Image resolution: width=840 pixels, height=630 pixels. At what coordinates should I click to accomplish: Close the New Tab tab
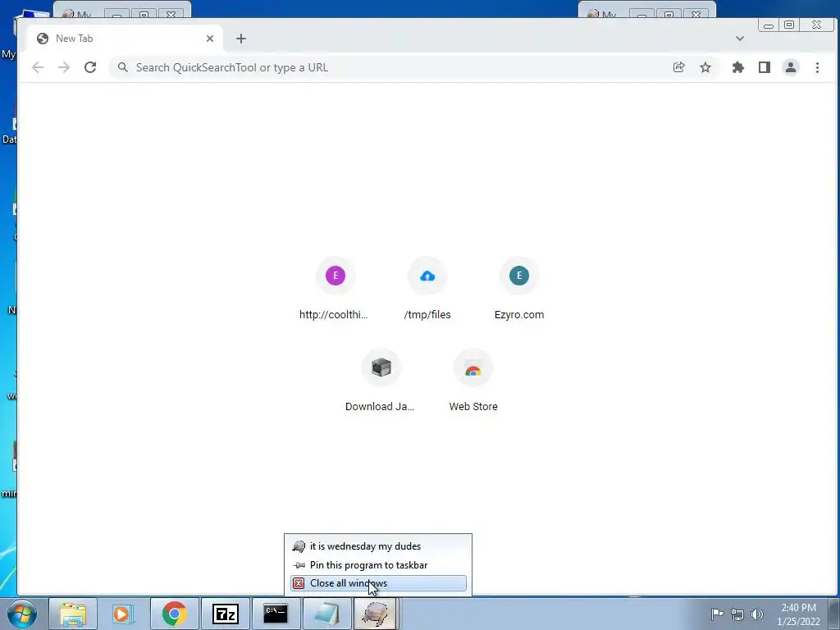[x=210, y=39]
